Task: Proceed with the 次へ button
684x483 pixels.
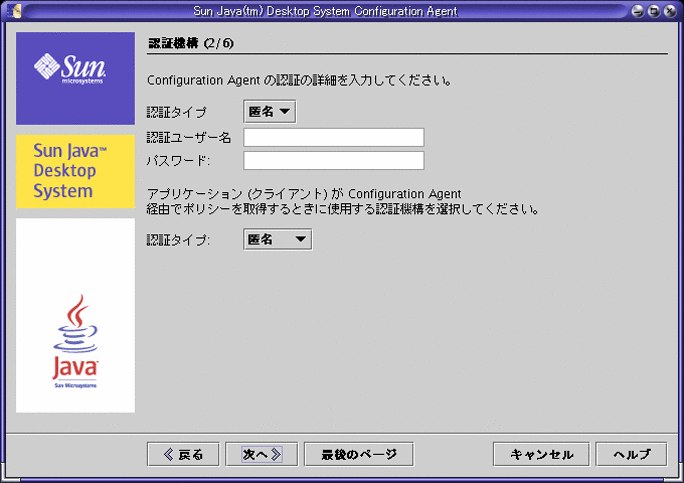Action: coord(262,455)
